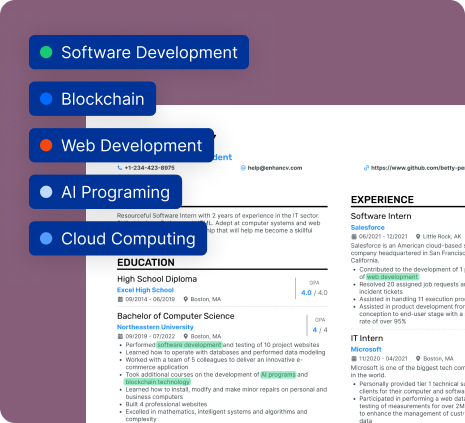
Task: Click the 'Built 4 professional websites' bullet
Action: coord(166,404)
